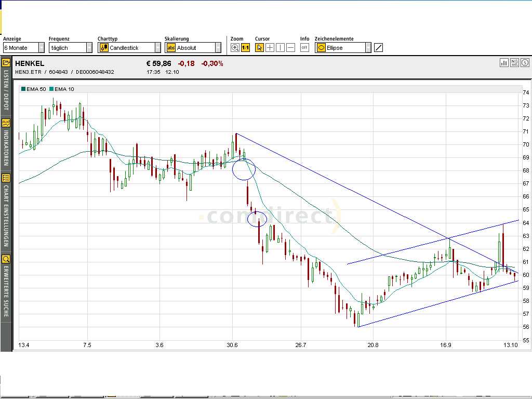Viewport: 532px width, 399px height.
Task: Click the 7.5 date label on x-axis
Action: (87, 345)
